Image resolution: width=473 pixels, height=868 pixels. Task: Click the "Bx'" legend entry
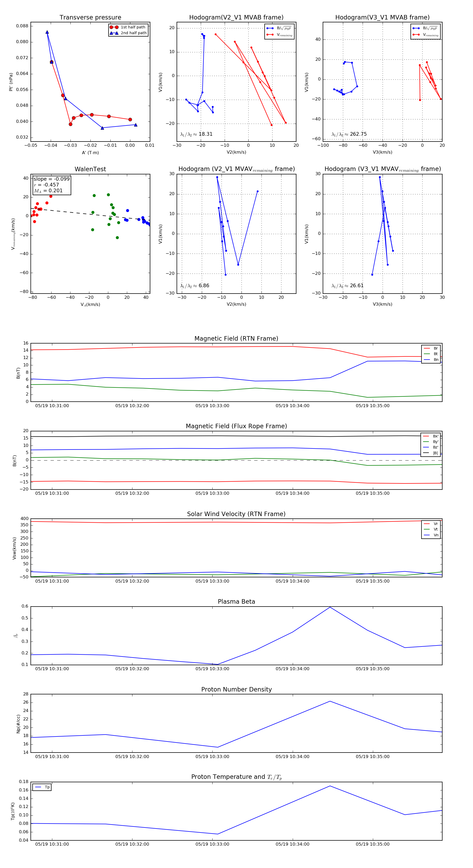pyautogui.click(x=431, y=436)
